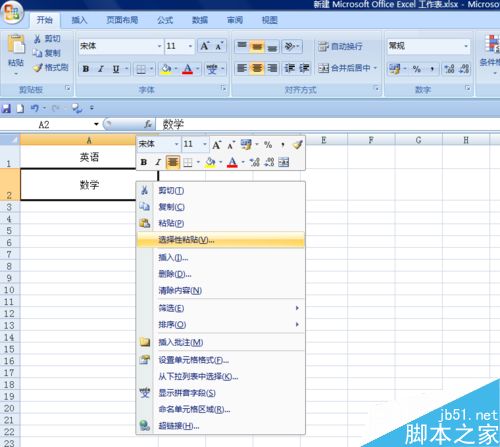Choose Cut (剪切) in the context menu
This screenshot has width=500, height=447.
(x=221, y=191)
